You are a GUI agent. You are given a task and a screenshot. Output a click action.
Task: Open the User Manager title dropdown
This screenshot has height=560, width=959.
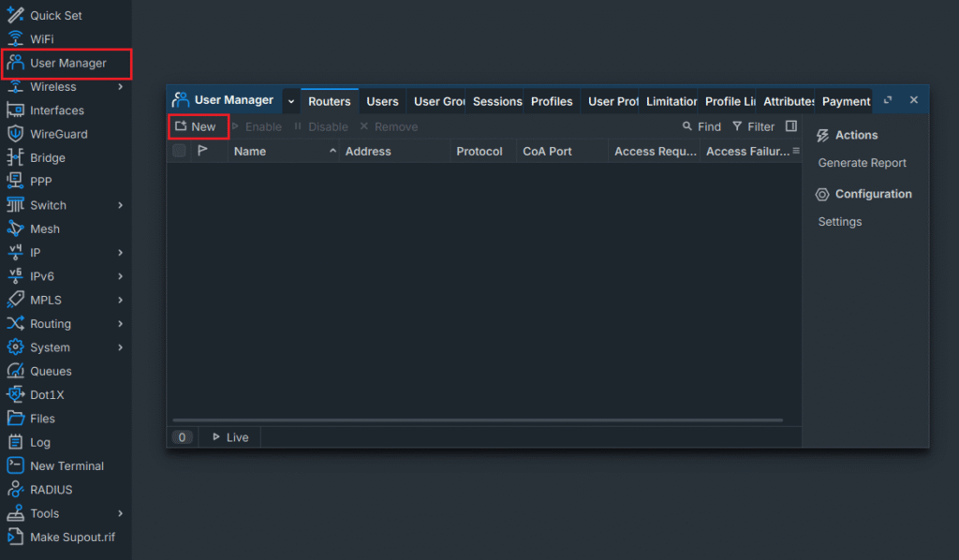click(x=291, y=101)
